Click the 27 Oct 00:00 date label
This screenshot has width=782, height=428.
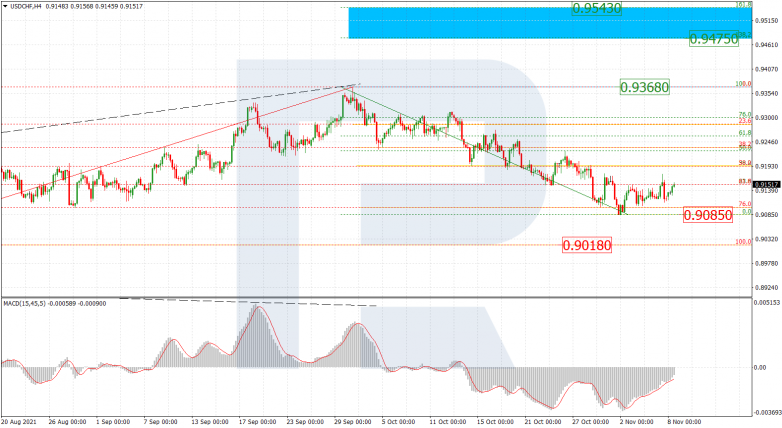point(592,422)
